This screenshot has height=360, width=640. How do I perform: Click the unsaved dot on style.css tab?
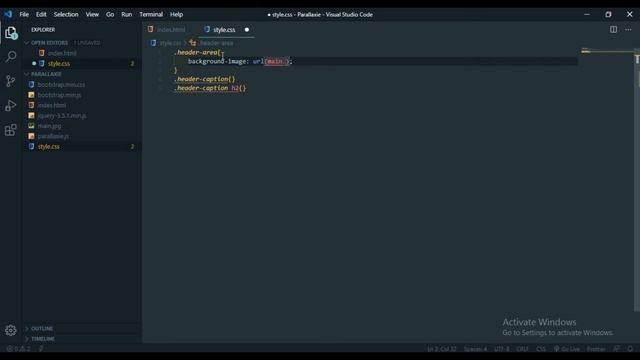point(247,30)
